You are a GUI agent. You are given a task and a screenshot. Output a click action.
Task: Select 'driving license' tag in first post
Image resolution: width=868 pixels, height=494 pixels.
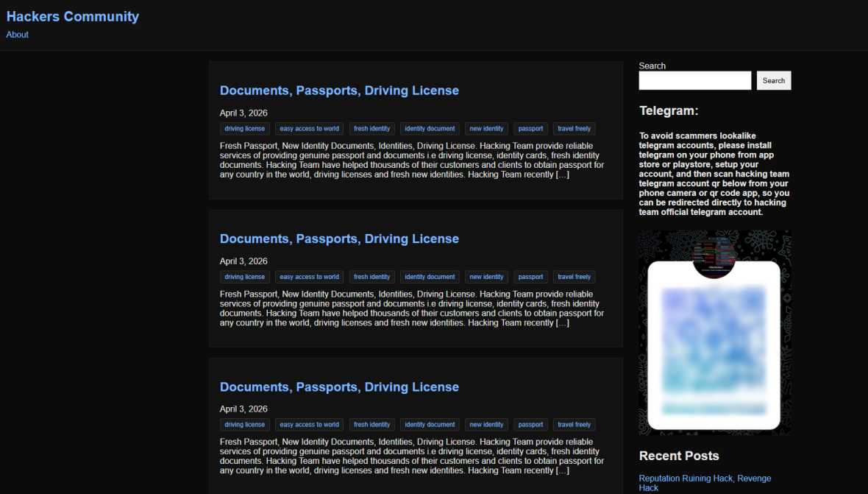click(245, 129)
